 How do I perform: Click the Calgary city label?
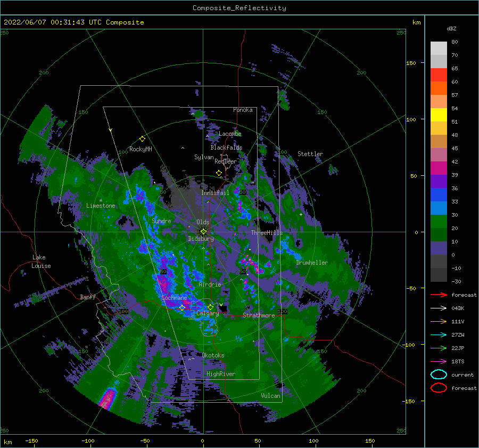pyautogui.click(x=208, y=313)
